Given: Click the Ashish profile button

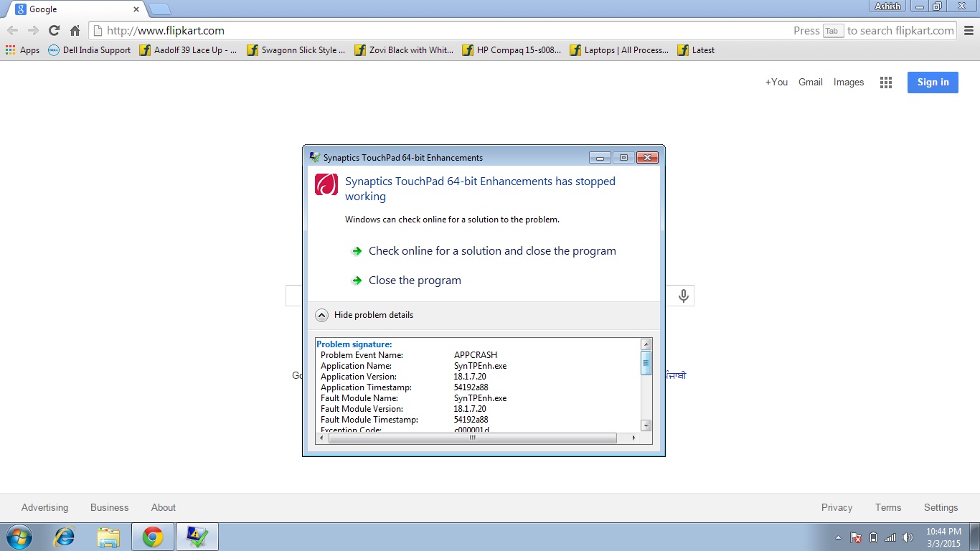Looking at the screenshot, I should 887,6.
